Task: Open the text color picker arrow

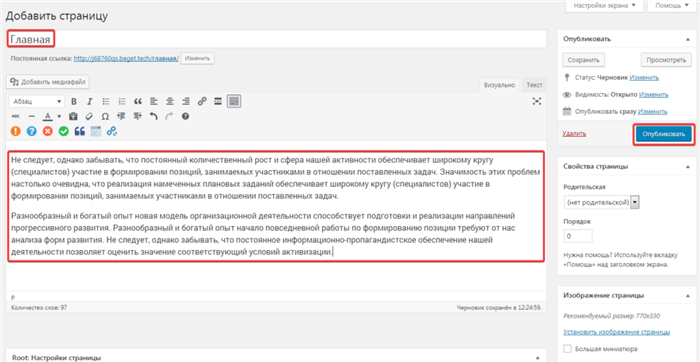Action: tap(59, 117)
